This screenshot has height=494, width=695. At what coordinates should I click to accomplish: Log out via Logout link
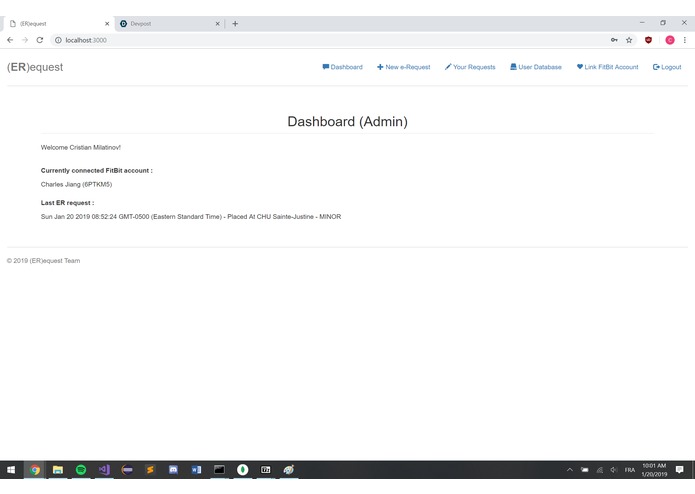click(x=667, y=67)
